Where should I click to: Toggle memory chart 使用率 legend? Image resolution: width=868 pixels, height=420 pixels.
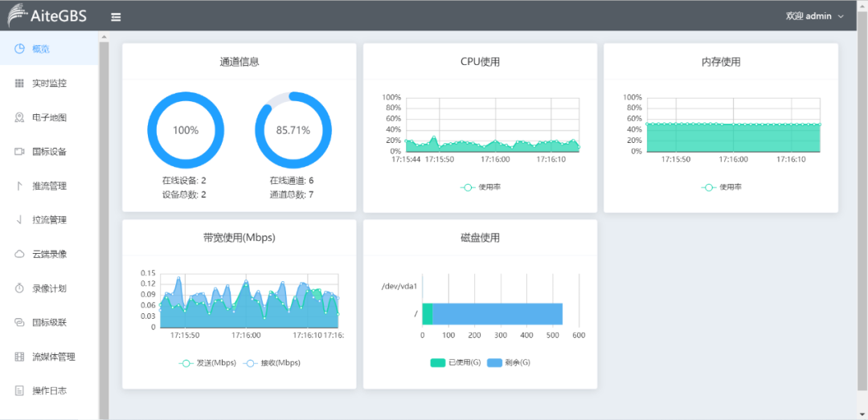point(721,187)
